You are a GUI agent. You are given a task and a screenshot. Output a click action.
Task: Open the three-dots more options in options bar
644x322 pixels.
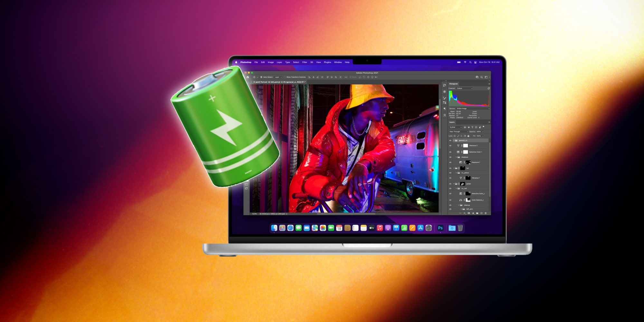pyautogui.click(x=346, y=77)
